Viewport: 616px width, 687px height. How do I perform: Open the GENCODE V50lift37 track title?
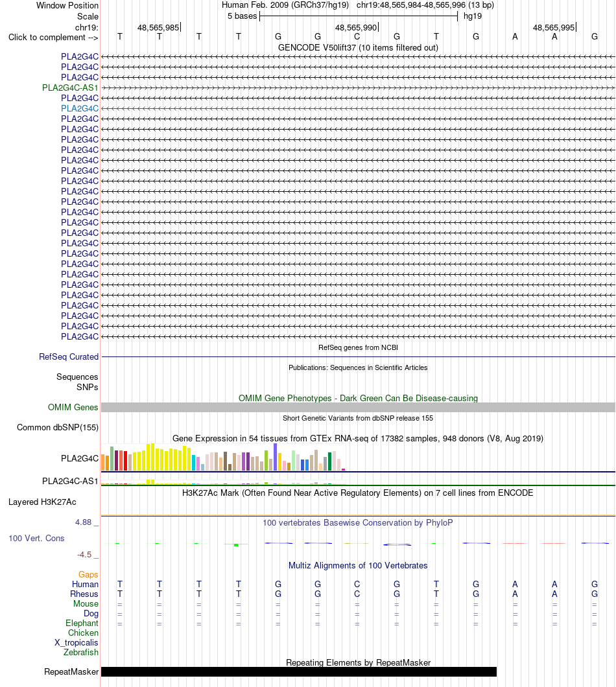coord(358,47)
